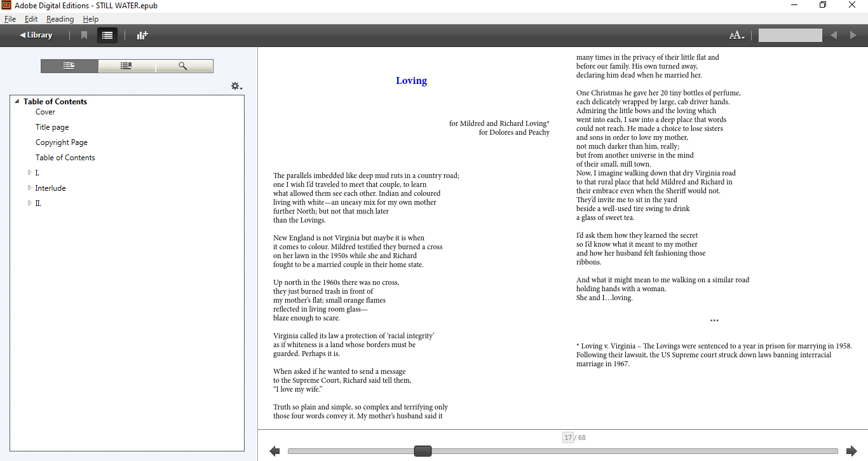
Task: Click the toolbar search input field
Action: (x=790, y=36)
